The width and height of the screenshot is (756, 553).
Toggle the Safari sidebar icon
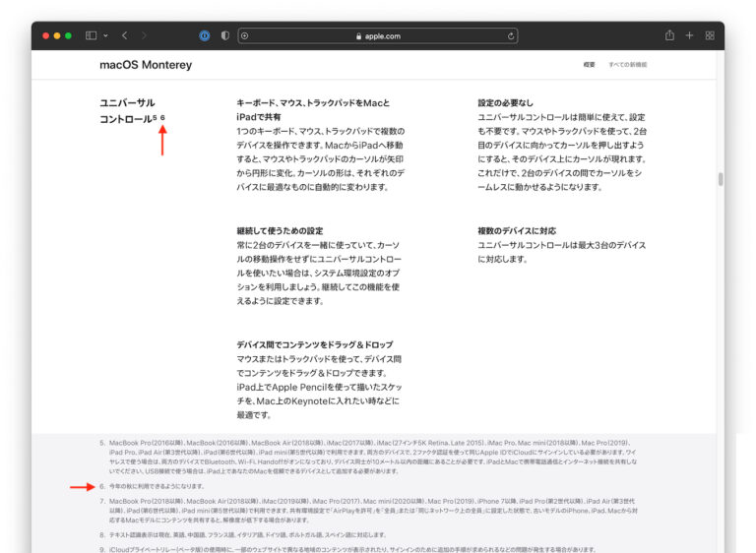tap(92, 35)
